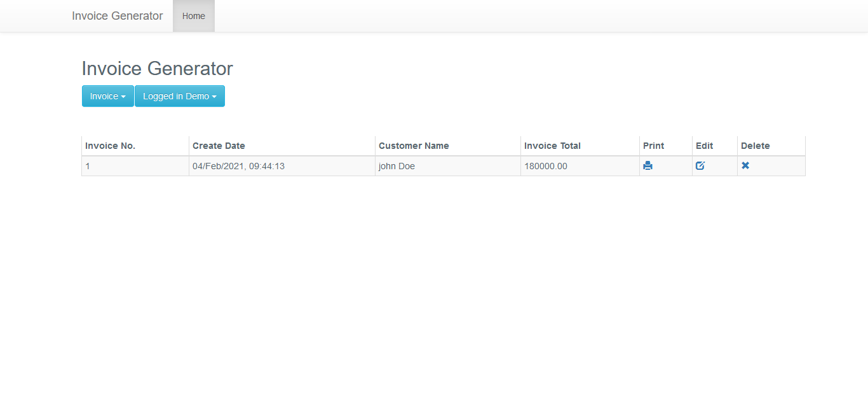This screenshot has width=868, height=416.
Task: Click the Invoice Generator brand link
Action: click(118, 16)
